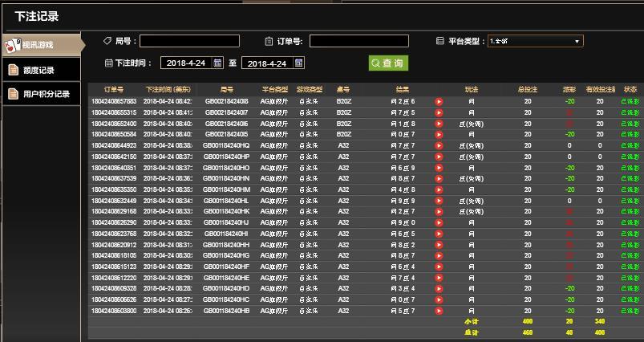The height and width of the screenshot is (342, 644).
Task: Click the 玩法 column header
Action: 472,89
